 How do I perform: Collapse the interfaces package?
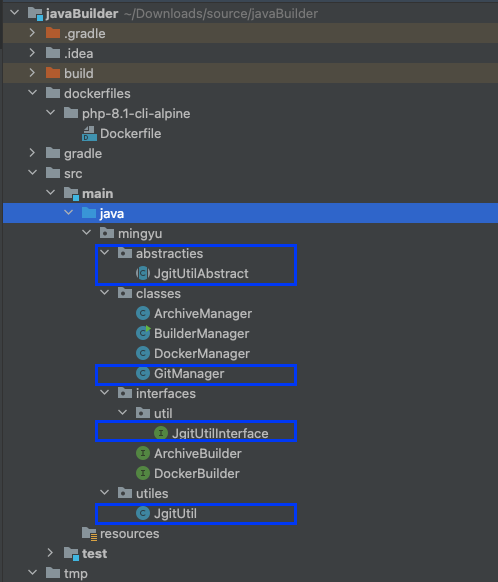105,393
